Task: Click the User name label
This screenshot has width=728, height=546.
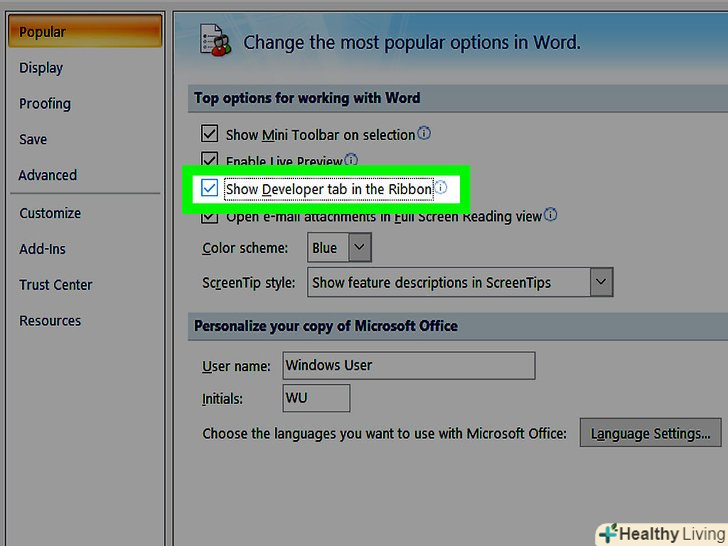Action: pos(236,366)
